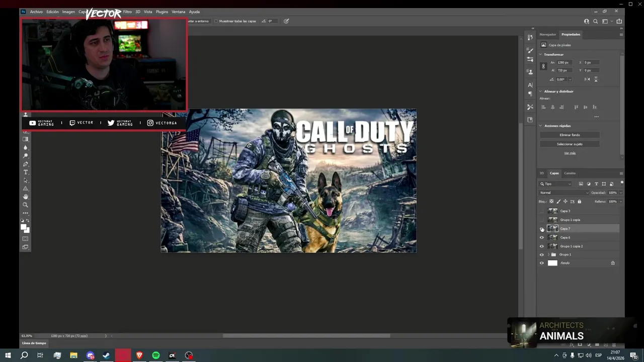
Task: Hide the Grupo 1 copia 2 layer
Action: pyautogui.click(x=542, y=246)
